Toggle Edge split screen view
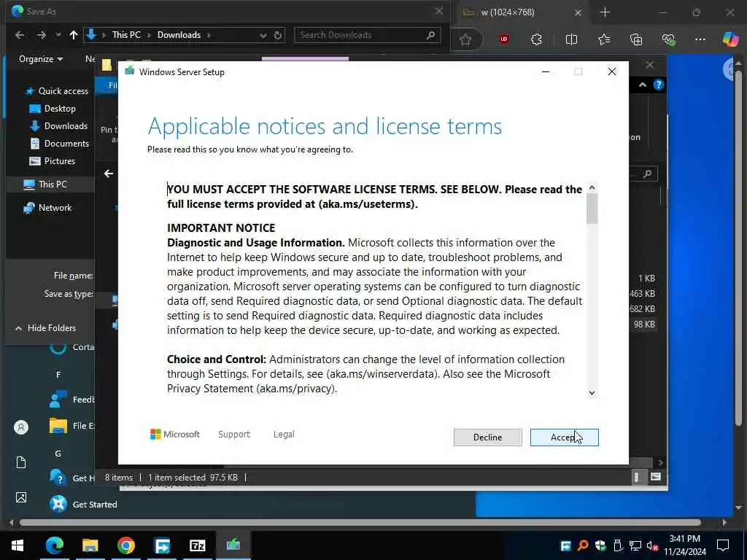The image size is (747, 560). pos(571,39)
